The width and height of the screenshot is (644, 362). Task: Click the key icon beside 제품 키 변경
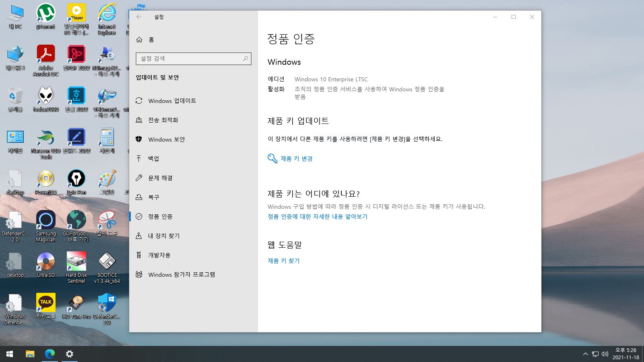[272, 158]
